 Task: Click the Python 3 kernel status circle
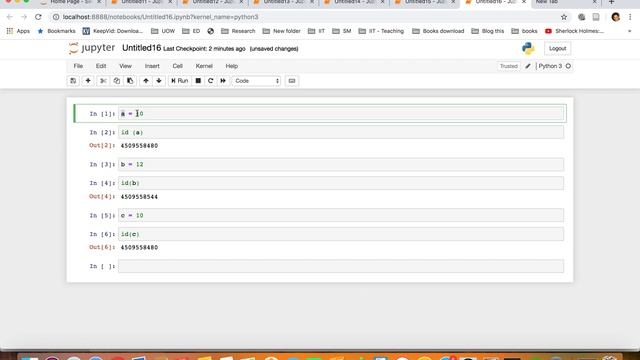tap(568, 66)
